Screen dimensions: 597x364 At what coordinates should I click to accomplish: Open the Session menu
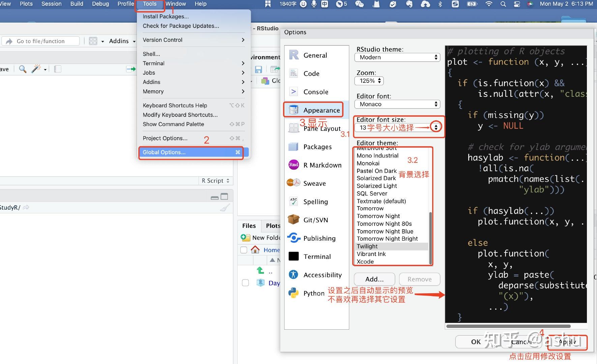51,4
